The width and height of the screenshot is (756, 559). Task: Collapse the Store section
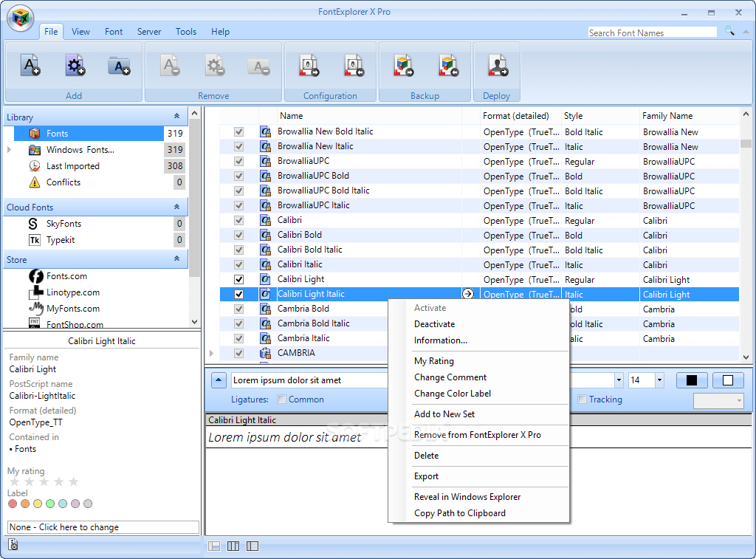[x=177, y=260]
